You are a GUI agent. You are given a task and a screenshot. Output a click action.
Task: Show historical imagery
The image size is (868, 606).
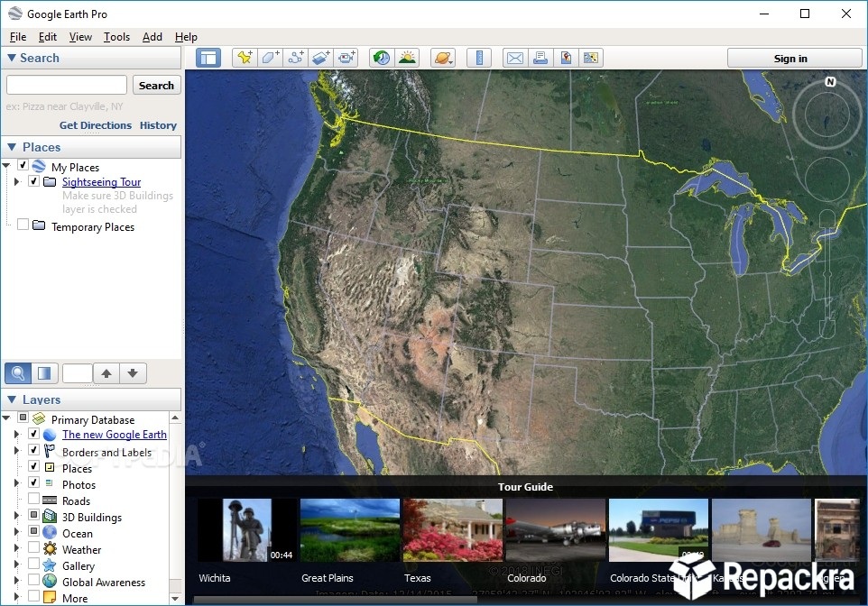pyautogui.click(x=382, y=58)
